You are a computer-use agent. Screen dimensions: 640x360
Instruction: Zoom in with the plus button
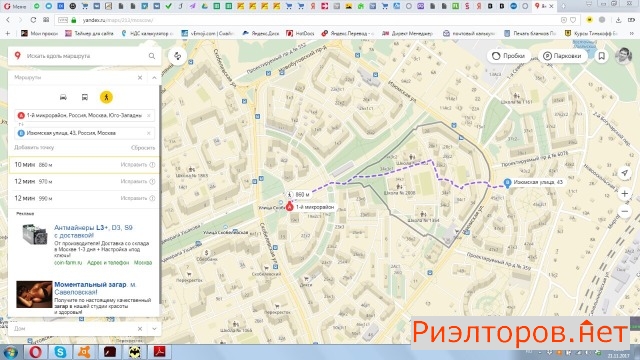click(624, 193)
